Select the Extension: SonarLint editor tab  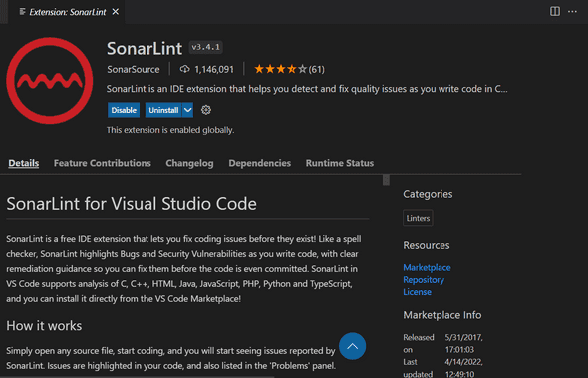click(68, 12)
